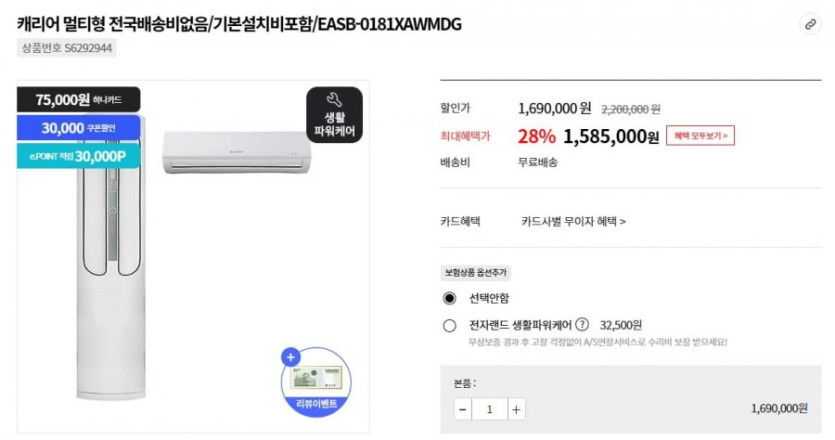Open the 생활 파워케어 wrench badge

tap(334, 115)
